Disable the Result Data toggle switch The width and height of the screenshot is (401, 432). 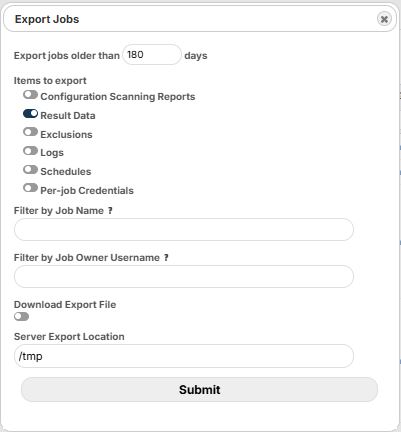pyautogui.click(x=30, y=114)
